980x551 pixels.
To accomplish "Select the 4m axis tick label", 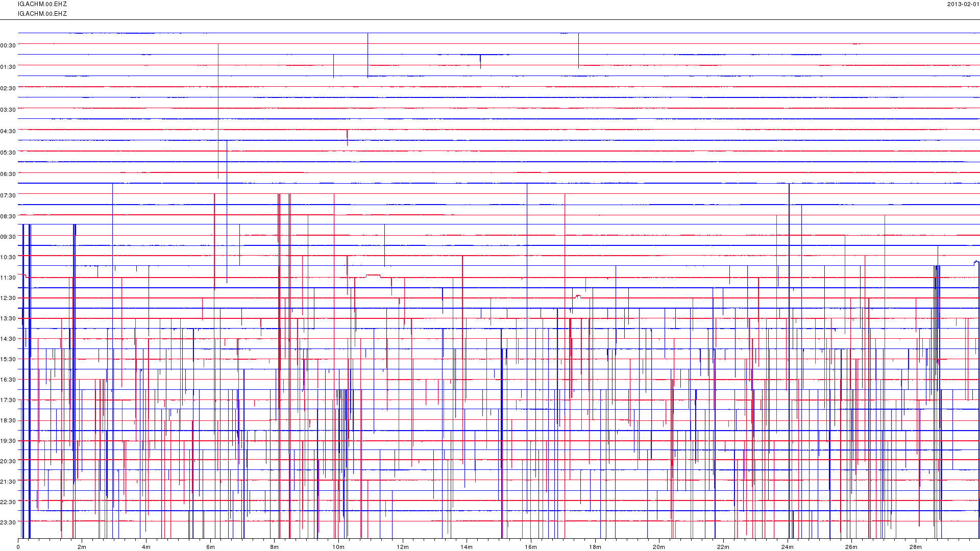I will (146, 547).
